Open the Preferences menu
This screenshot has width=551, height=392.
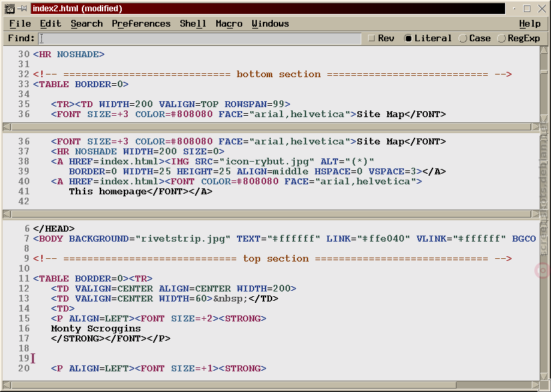click(141, 23)
